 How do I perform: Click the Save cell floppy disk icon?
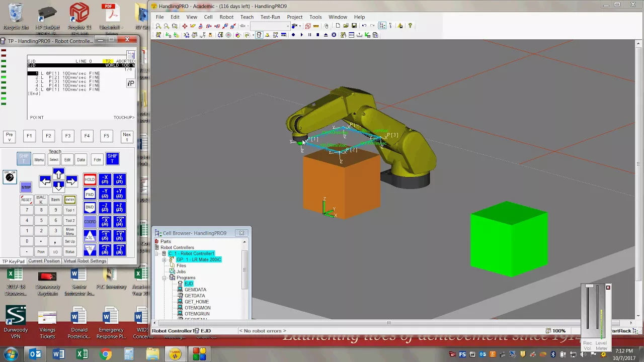pos(354,26)
